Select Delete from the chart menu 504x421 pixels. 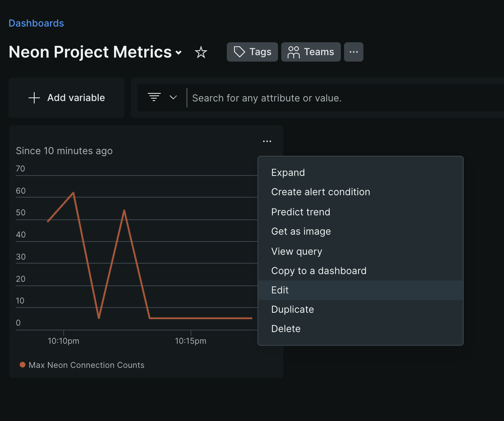click(286, 328)
